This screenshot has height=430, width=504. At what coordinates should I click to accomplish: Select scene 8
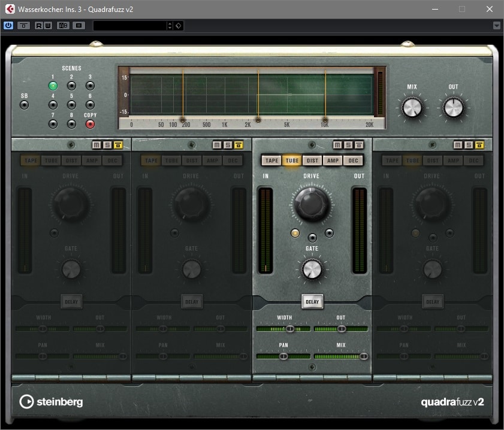(71, 124)
